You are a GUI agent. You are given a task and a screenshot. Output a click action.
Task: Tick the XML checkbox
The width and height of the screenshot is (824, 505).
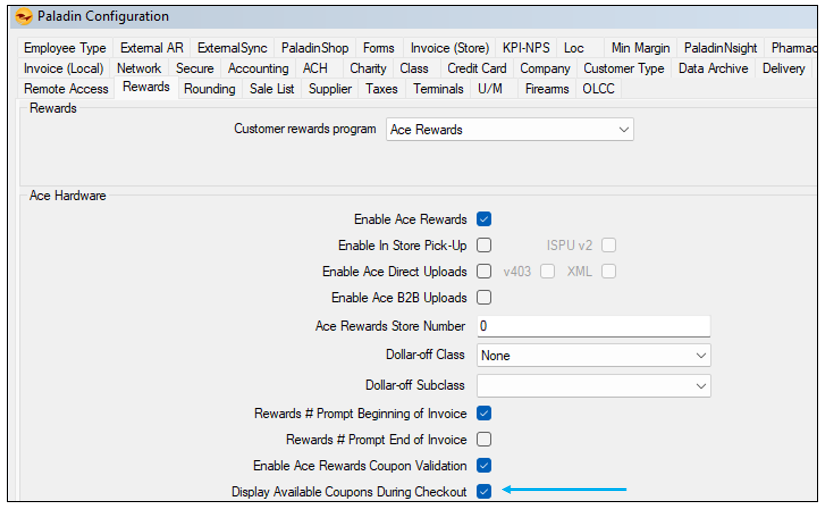tap(609, 272)
